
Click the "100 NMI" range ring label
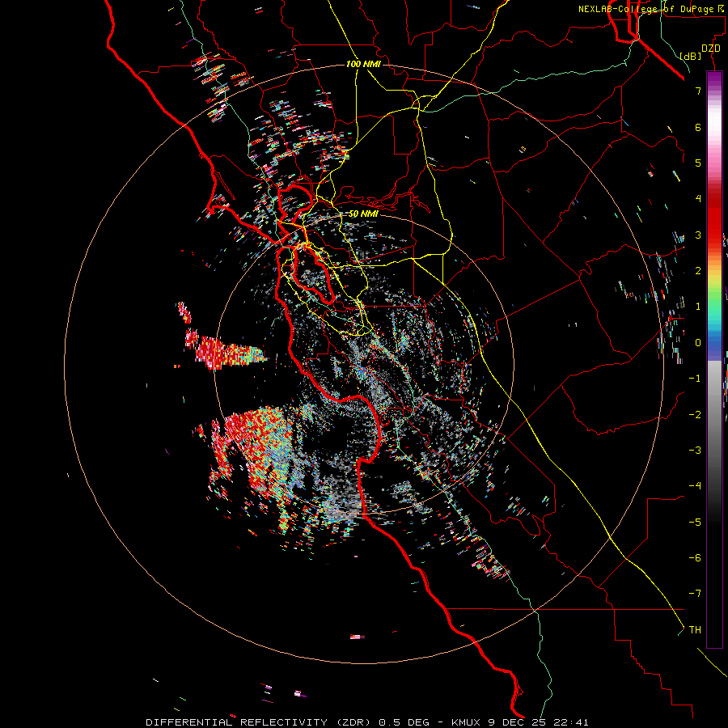363,64
